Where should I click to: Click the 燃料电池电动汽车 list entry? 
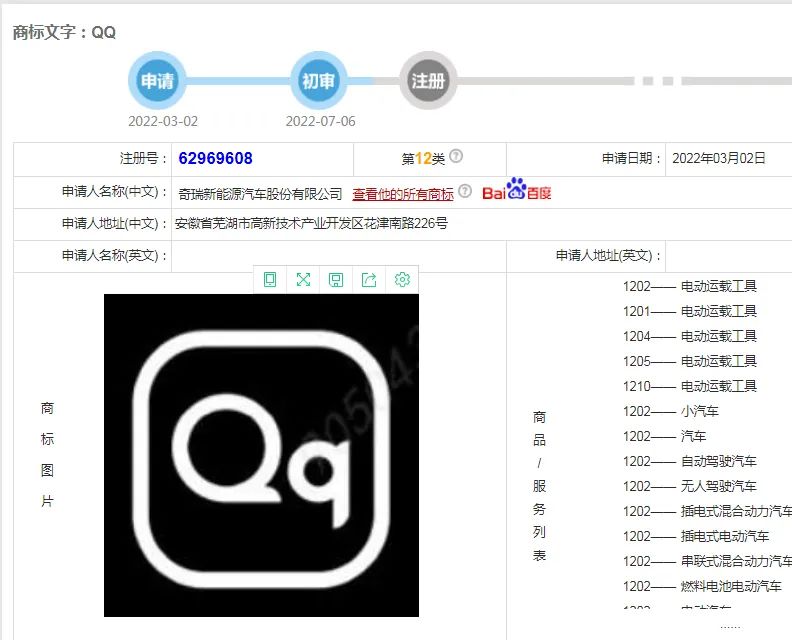pos(730,586)
